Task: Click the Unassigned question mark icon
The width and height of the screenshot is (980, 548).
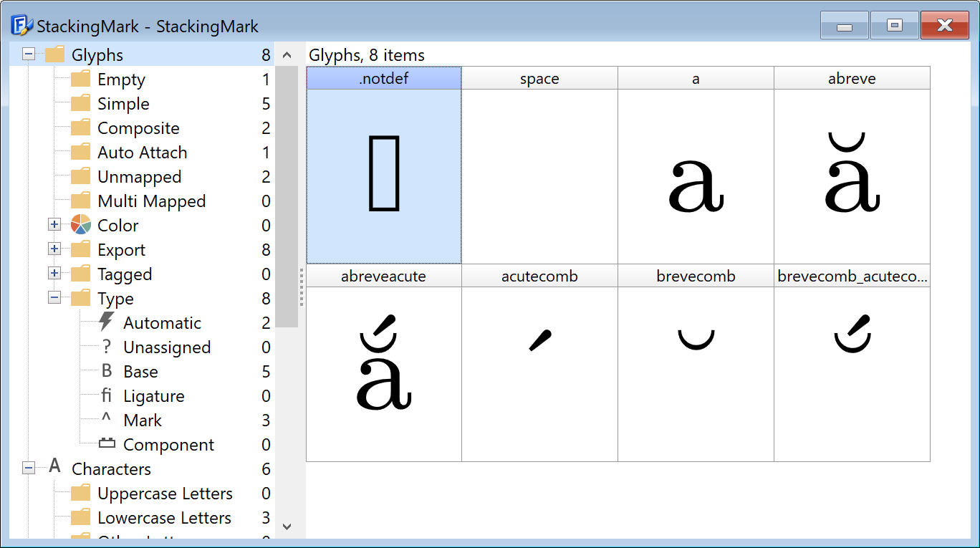Action: click(107, 347)
